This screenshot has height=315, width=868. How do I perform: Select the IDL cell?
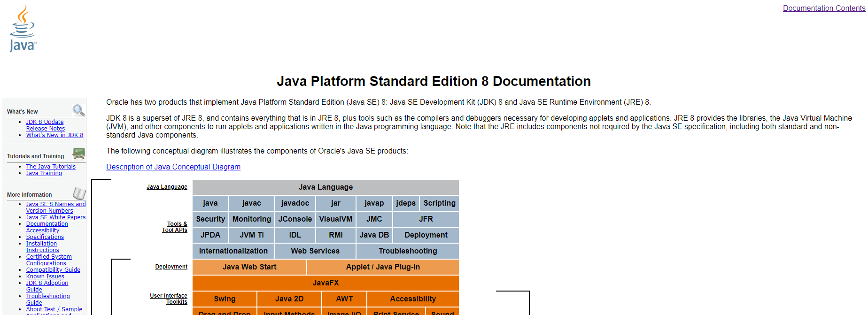[295, 235]
